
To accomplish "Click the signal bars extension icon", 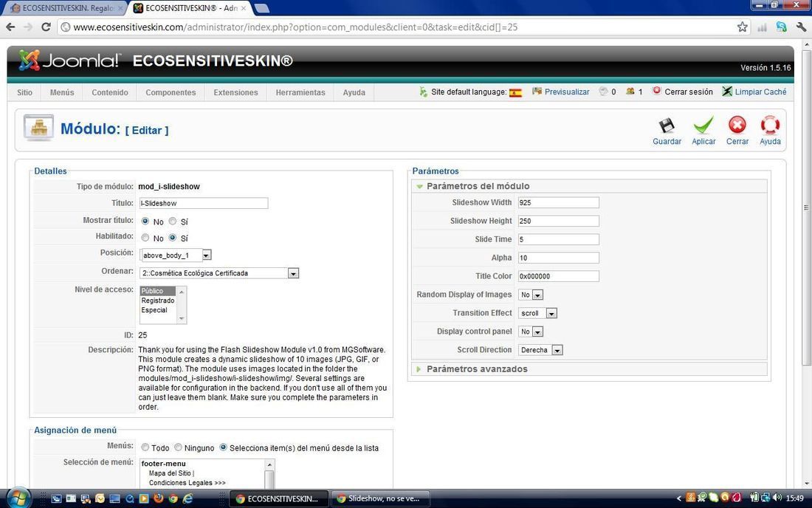I will [x=762, y=27].
